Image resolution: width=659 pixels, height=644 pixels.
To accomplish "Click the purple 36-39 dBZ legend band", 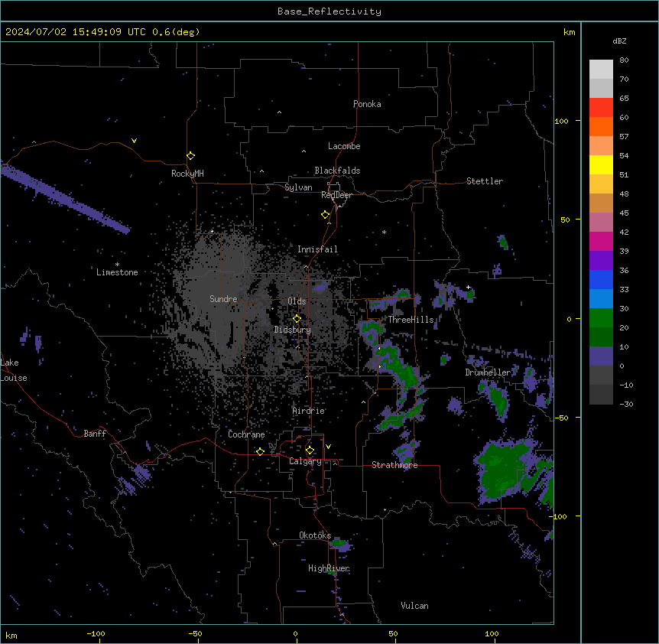I will point(601,261).
